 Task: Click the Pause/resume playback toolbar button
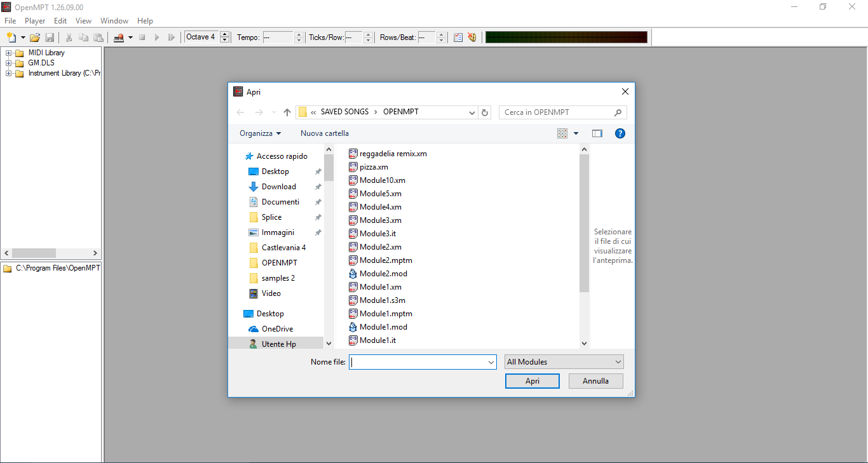coord(172,37)
